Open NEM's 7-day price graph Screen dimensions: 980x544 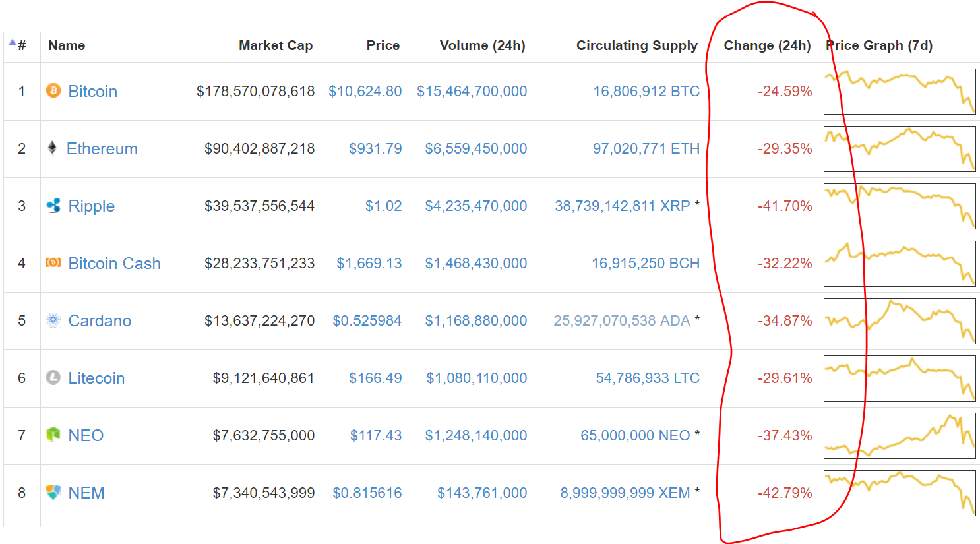click(900, 493)
